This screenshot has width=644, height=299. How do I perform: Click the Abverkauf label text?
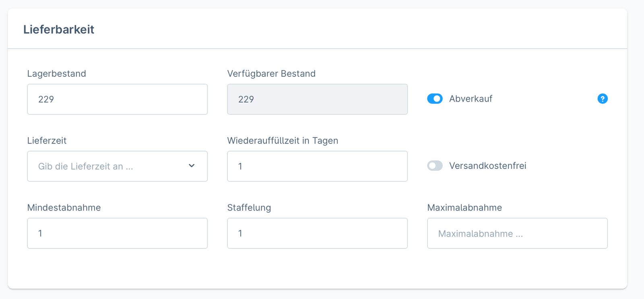[471, 98]
